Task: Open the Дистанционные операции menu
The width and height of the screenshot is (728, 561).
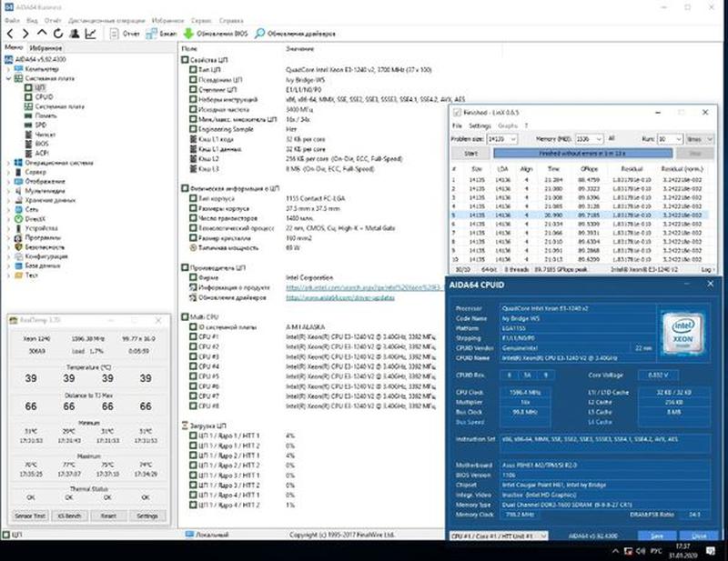Action: 106,20
